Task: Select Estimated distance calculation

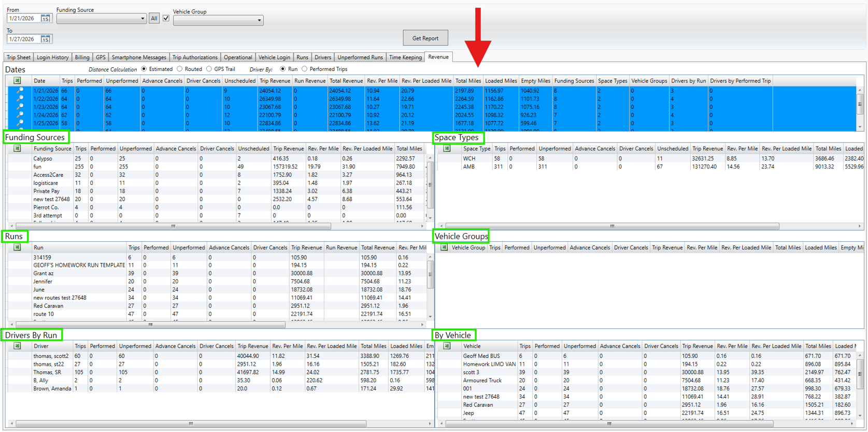Action: point(144,69)
